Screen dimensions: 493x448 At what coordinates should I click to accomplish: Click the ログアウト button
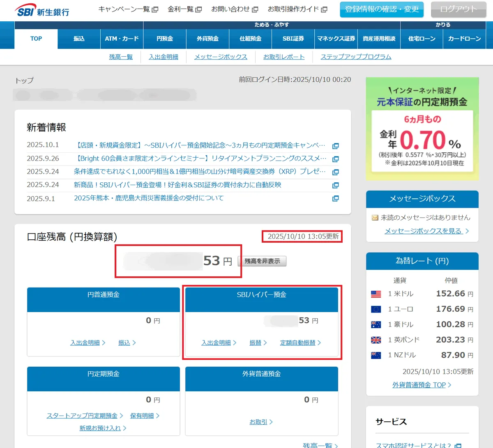click(x=458, y=9)
